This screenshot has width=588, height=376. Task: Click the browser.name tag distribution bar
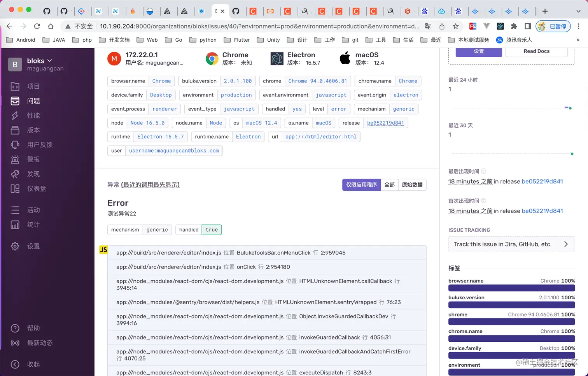tap(511, 288)
